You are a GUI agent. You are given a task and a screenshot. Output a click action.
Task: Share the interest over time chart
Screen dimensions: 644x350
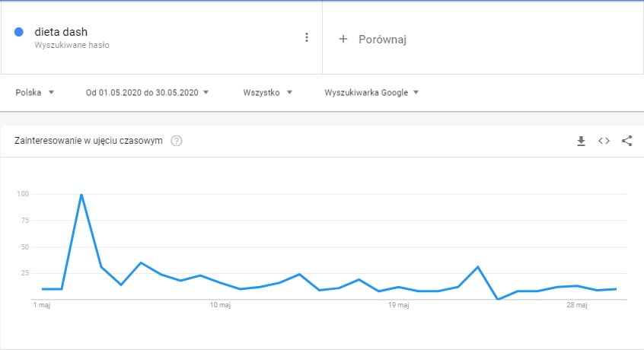tap(626, 141)
